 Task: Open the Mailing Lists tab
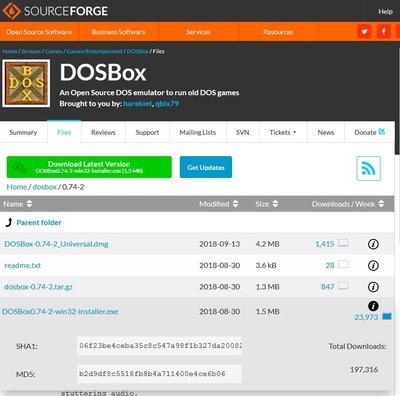(198, 132)
